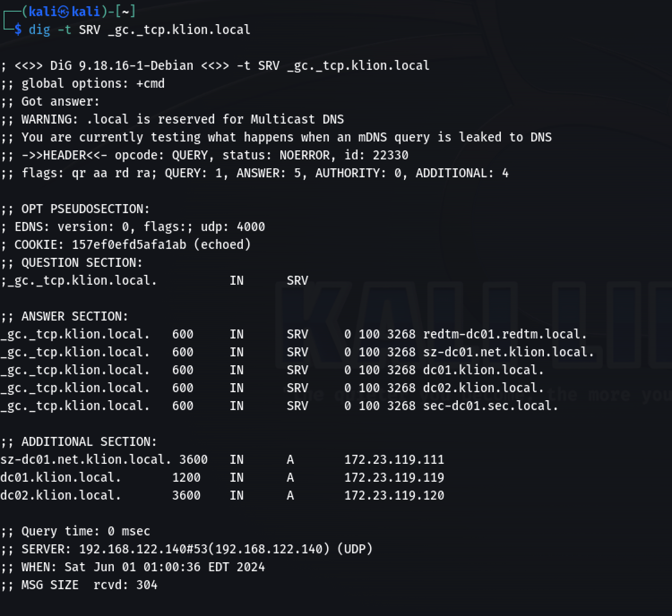Click the IP address 172.23.119.111

394,460
